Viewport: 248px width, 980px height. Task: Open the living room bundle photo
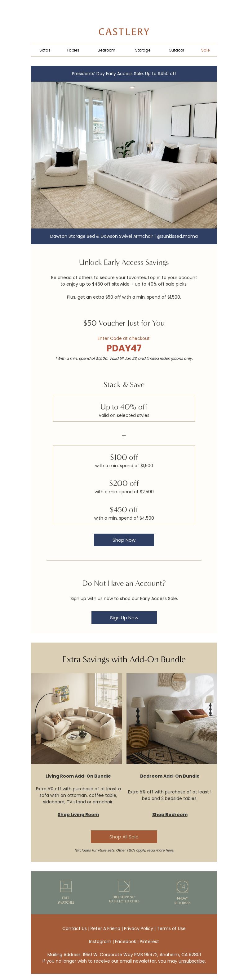76,719
